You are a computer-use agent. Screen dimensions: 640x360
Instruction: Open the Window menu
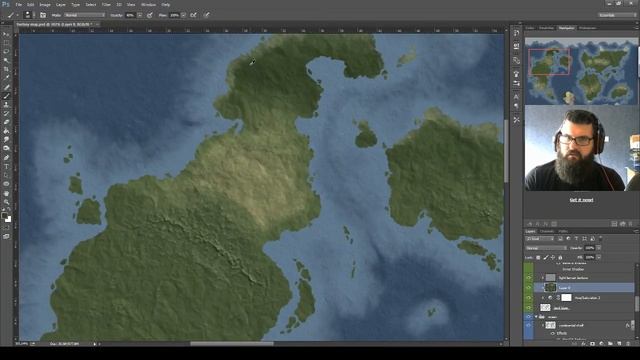148,4
